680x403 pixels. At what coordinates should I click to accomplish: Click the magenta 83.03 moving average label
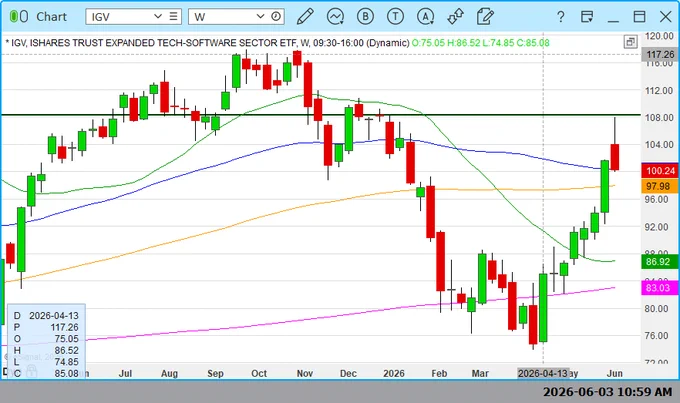[659, 288]
